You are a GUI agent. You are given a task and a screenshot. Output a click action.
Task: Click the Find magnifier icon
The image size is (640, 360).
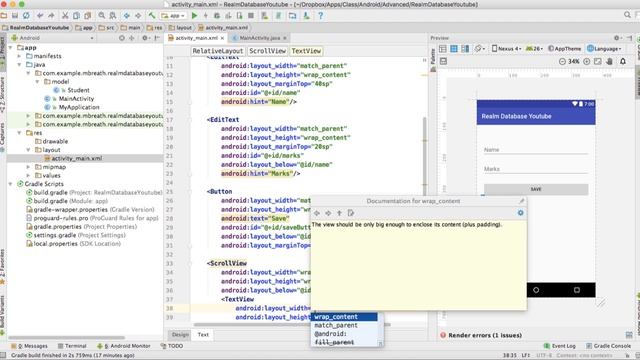102,16
